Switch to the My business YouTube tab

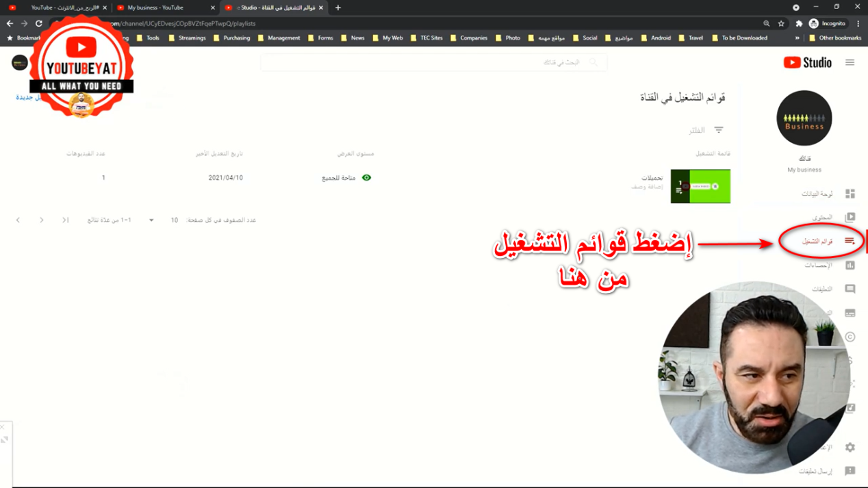click(155, 8)
